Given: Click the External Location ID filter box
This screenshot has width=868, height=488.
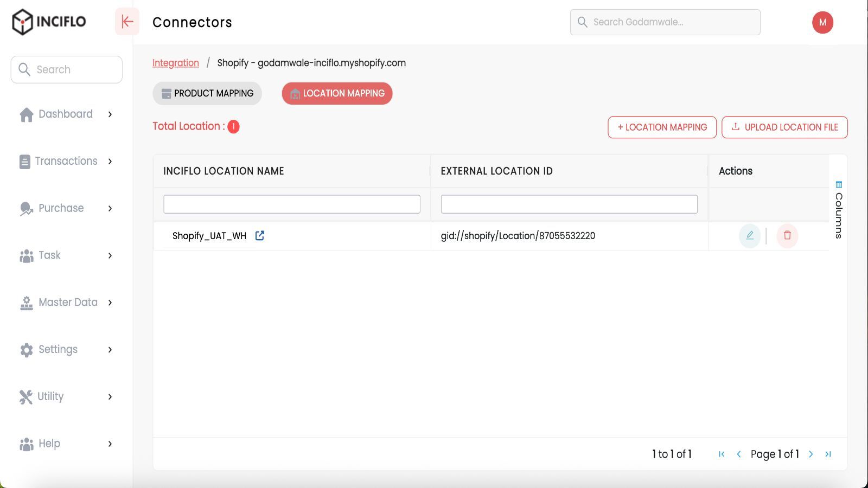Looking at the screenshot, I should pyautogui.click(x=569, y=204).
